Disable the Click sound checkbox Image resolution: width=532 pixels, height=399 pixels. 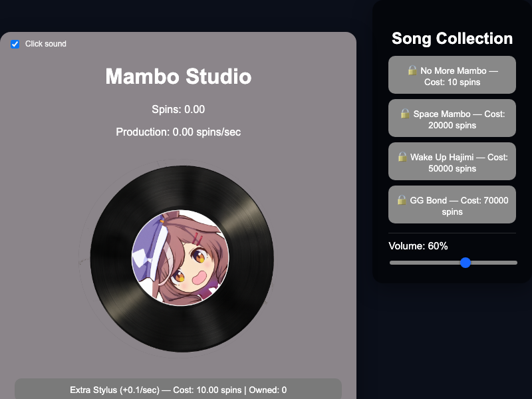click(x=15, y=44)
